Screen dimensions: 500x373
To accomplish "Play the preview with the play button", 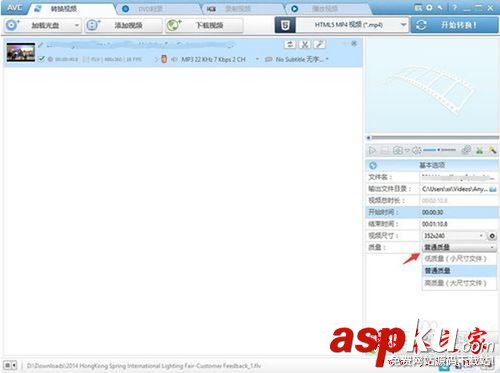I will point(372,151).
